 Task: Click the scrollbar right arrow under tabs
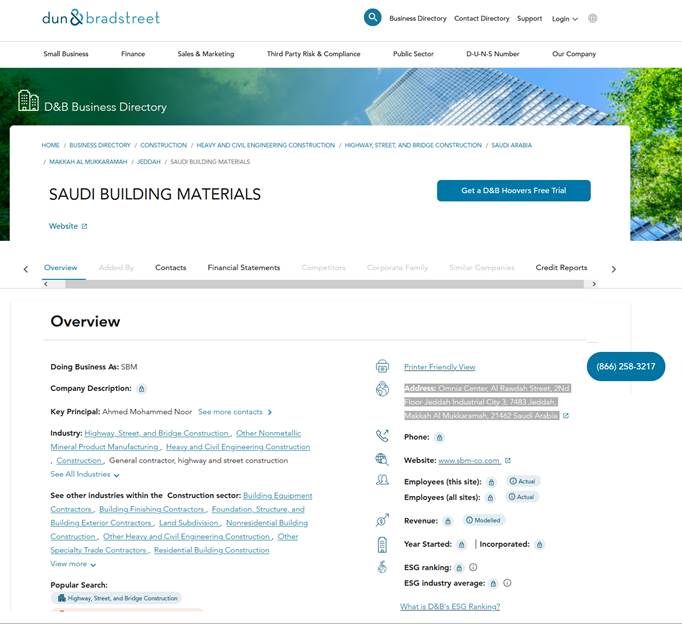point(594,284)
